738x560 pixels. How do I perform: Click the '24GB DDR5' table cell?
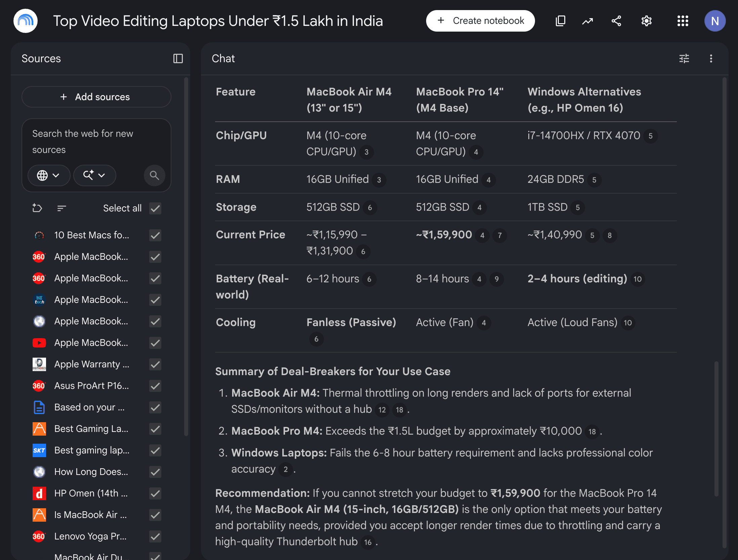556,179
